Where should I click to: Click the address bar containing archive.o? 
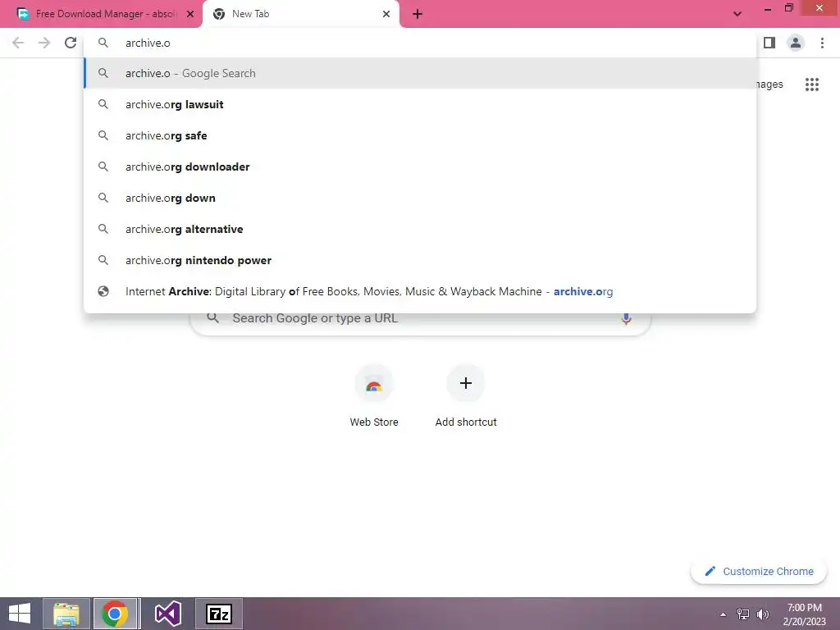420,43
